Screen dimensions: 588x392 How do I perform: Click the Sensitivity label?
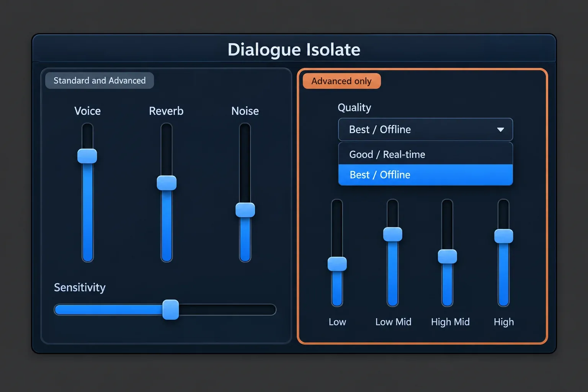click(80, 287)
